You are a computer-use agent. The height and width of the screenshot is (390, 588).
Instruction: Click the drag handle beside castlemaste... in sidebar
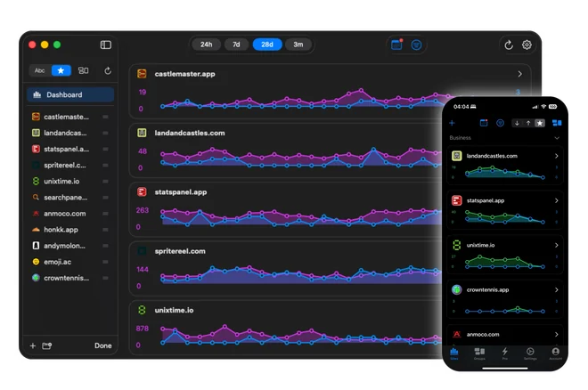coord(105,117)
